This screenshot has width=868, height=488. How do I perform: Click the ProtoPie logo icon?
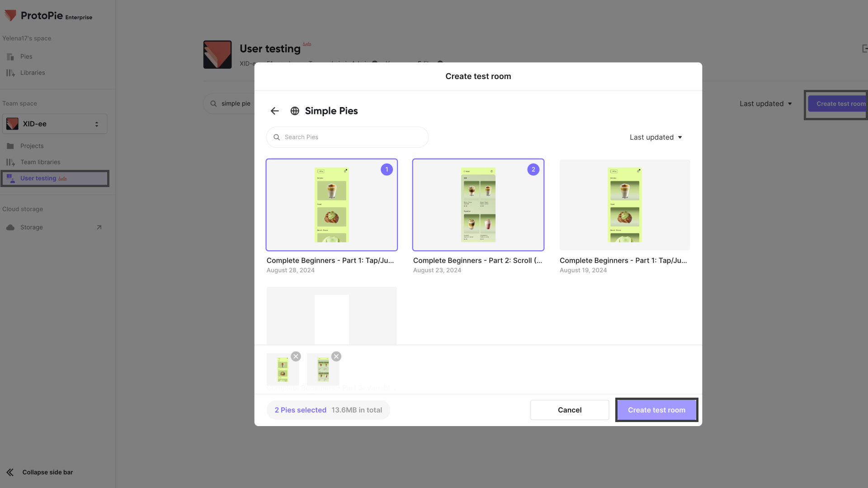pyautogui.click(x=10, y=16)
